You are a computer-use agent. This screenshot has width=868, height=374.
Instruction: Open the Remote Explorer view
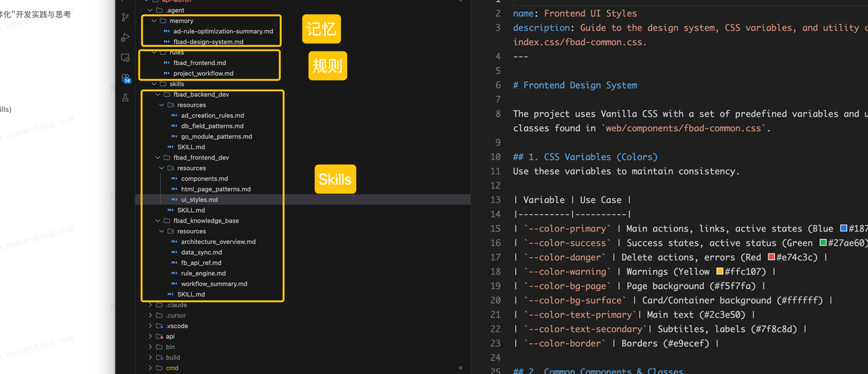pos(125,58)
